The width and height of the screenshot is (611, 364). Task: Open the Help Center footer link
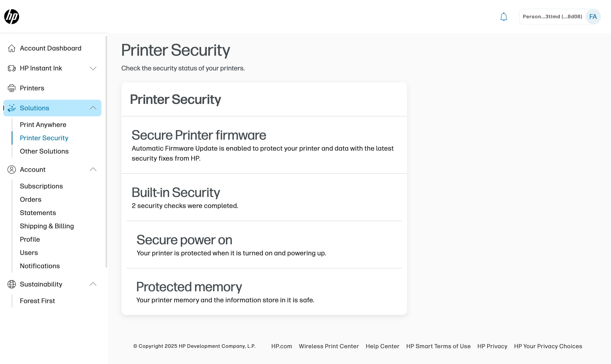click(382, 346)
